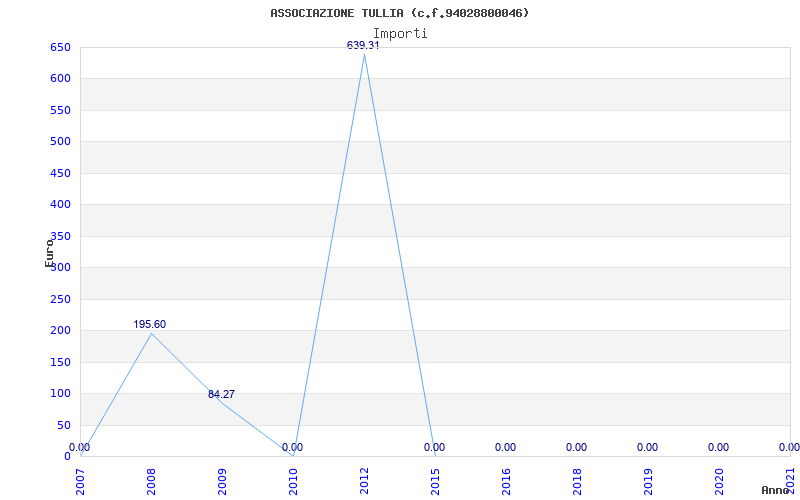Viewport: 800px width, 500px height.
Task: Select the 84.27 data point label
Action: click(221, 394)
